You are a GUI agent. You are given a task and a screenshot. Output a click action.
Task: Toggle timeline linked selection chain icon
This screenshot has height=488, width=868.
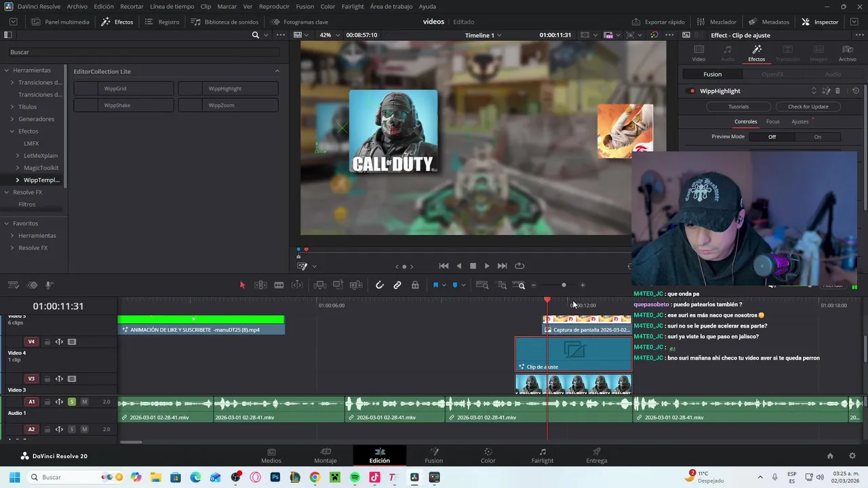[x=397, y=285]
